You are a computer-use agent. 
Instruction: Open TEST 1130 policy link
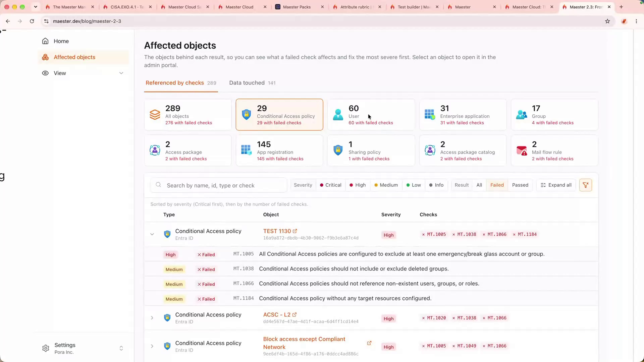pos(280,231)
